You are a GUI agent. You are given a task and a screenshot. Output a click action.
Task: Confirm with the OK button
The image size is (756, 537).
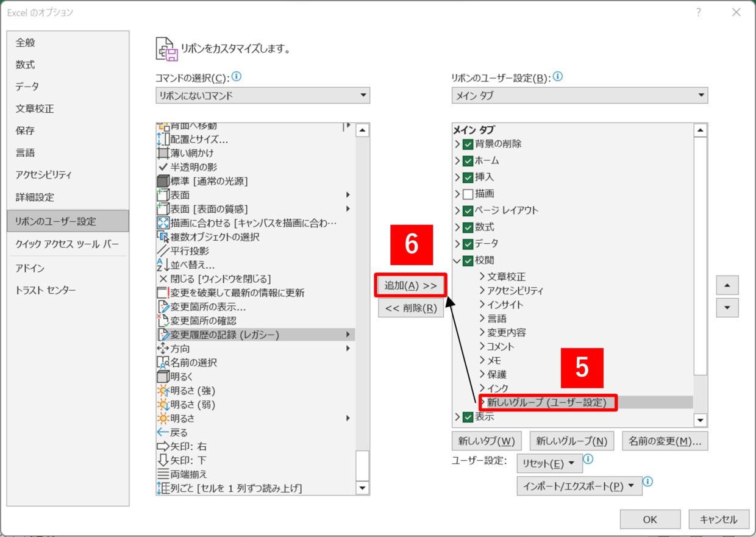point(650,519)
